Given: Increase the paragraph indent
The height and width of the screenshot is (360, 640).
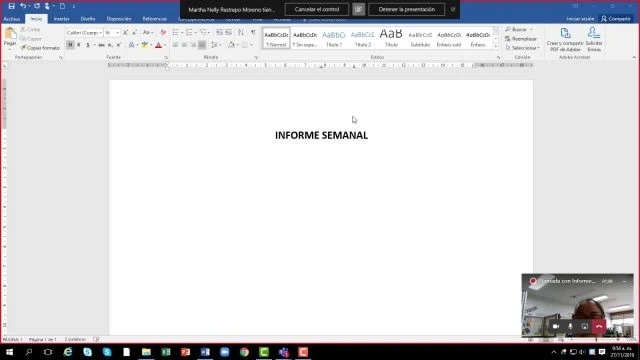Looking at the screenshot, I should tap(229, 32).
